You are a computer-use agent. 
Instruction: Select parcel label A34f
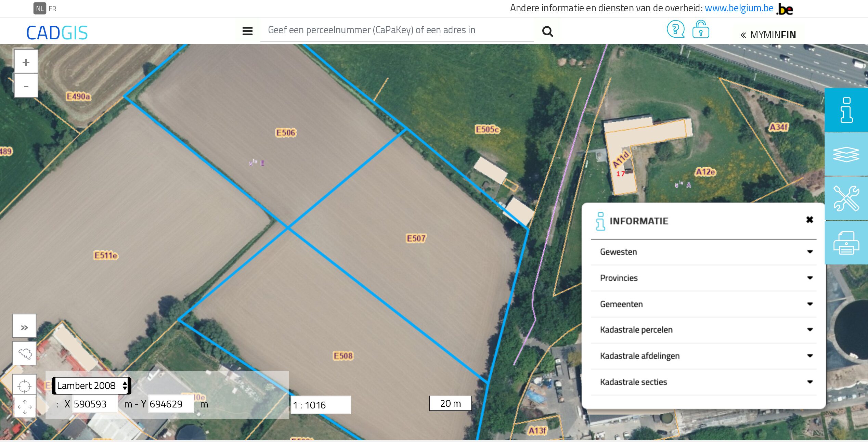point(779,127)
